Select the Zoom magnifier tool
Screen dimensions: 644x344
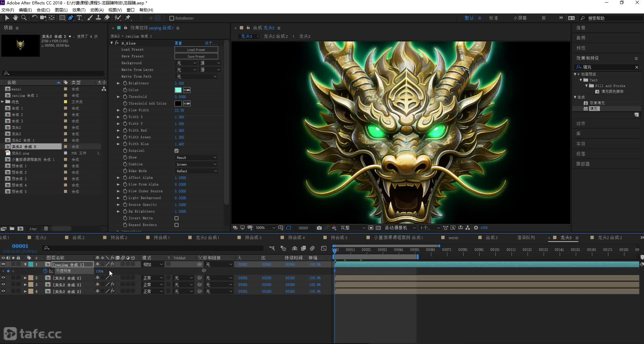point(24,18)
